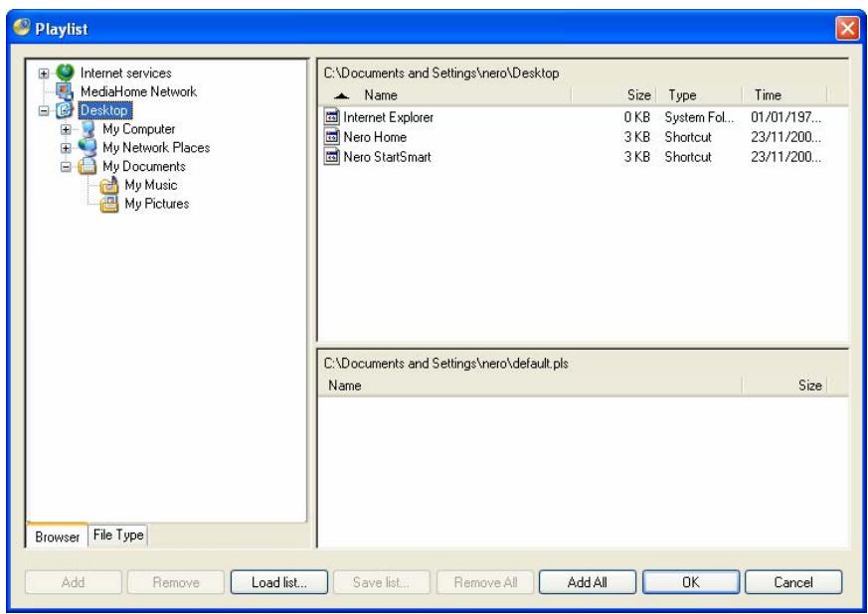Click the greyed Add button

click(x=73, y=582)
